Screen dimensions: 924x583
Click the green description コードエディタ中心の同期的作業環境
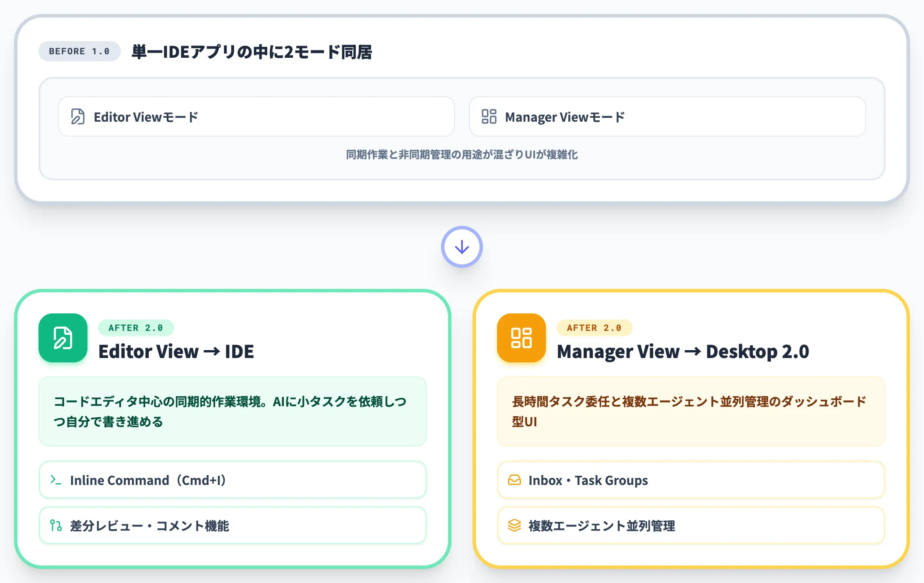(233, 411)
